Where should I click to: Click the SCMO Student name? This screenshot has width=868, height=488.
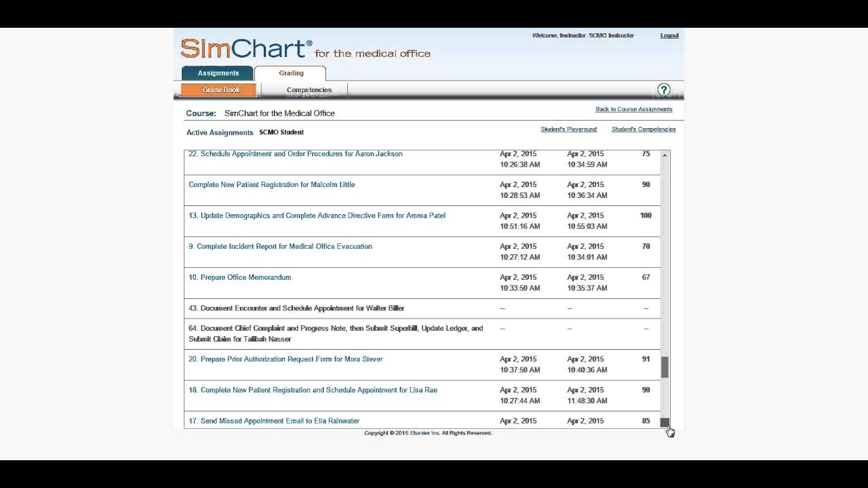click(x=281, y=132)
